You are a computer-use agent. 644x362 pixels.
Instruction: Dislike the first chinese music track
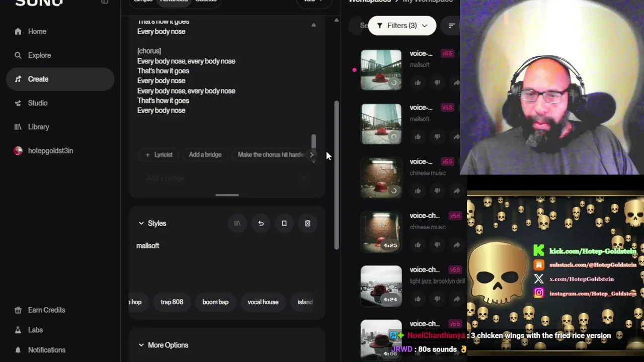[x=437, y=191]
